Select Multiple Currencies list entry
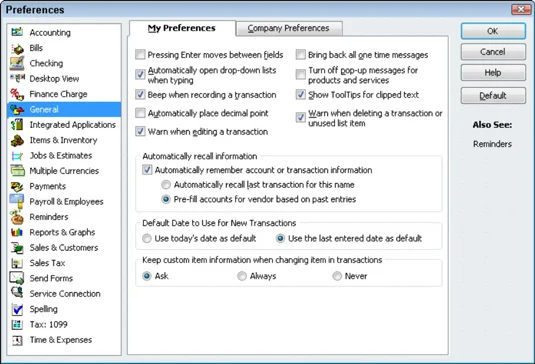The image size is (535, 364). 64,171
